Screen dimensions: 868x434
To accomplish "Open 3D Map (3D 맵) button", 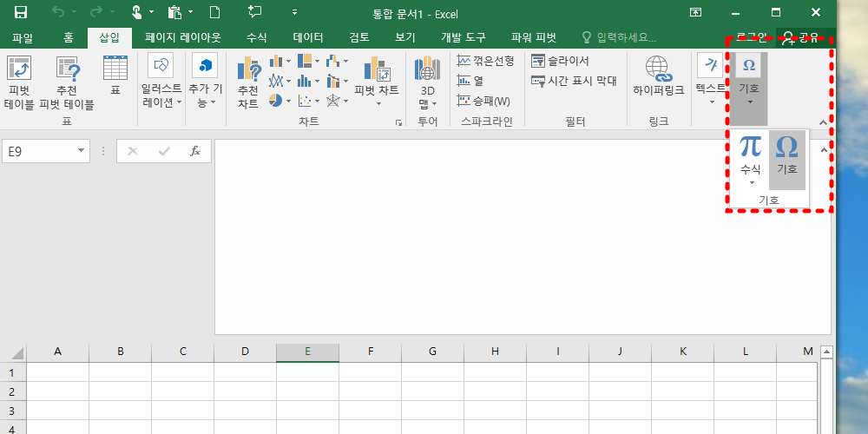I will pyautogui.click(x=427, y=82).
